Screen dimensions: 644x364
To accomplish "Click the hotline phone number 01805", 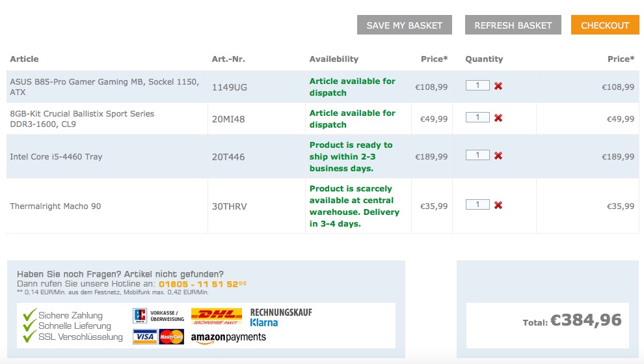I will click(202, 284).
